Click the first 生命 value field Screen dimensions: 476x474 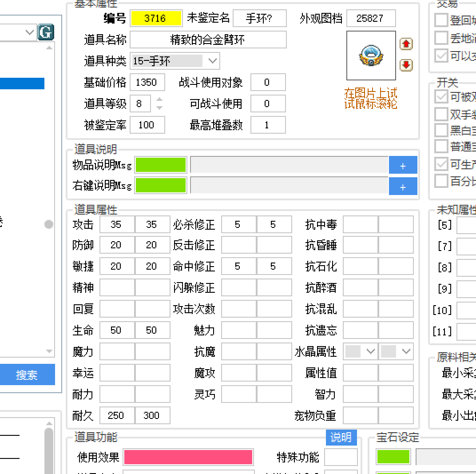coord(117,330)
